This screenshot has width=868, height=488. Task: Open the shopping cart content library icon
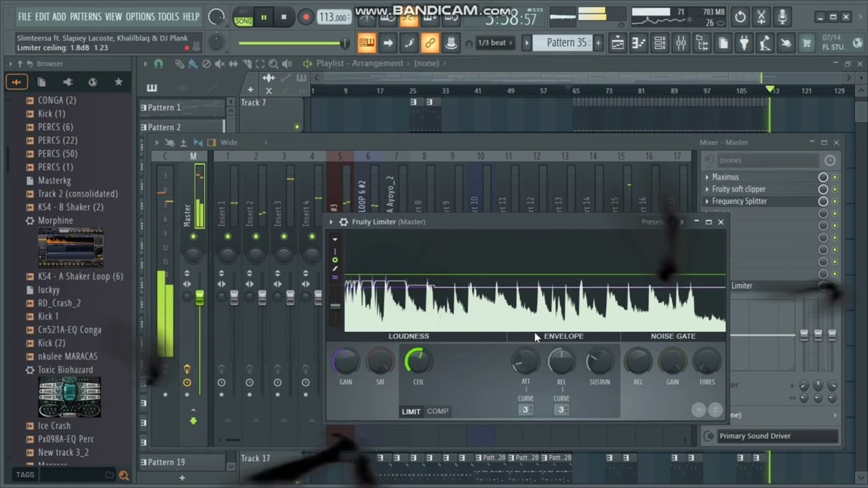807,43
